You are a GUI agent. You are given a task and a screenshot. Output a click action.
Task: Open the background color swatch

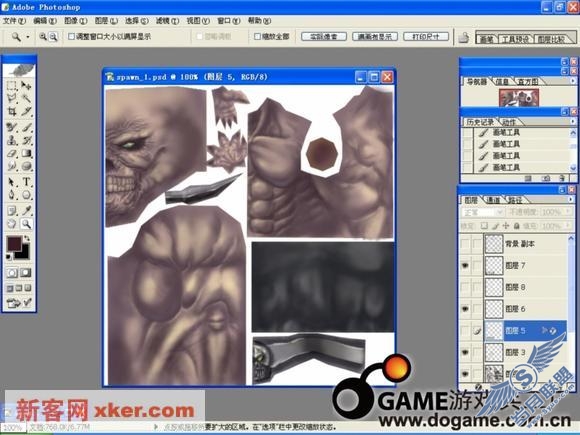pyautogui.click(x=23, y=254)
